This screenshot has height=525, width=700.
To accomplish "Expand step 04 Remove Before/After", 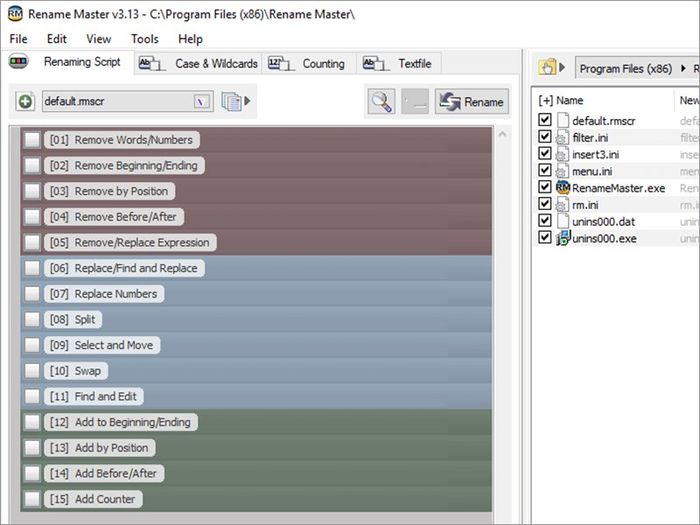I will (113, 217).
